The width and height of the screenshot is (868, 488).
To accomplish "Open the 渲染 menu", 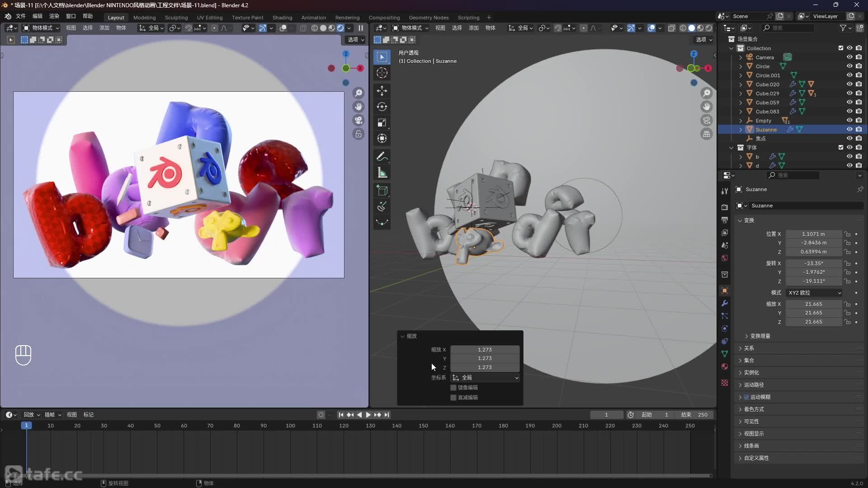I will 54,16.
